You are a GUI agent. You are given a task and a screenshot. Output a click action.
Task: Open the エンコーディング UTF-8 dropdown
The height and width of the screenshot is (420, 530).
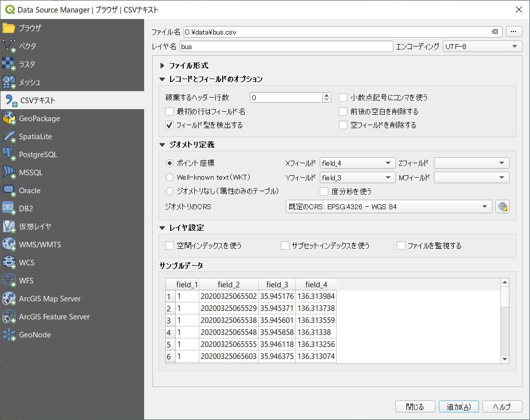pyautogui.click(x=482, y=47)
